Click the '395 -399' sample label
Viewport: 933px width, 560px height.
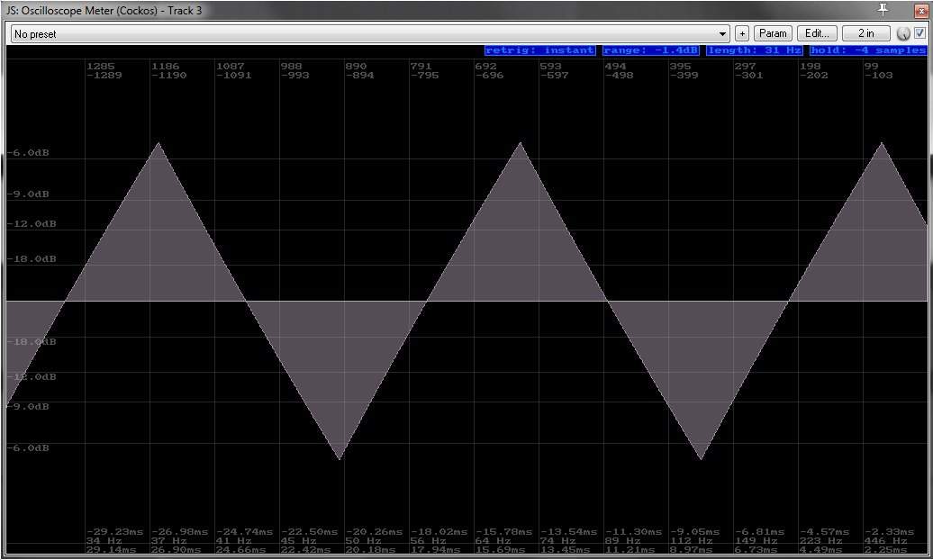[x=684, y=71]
